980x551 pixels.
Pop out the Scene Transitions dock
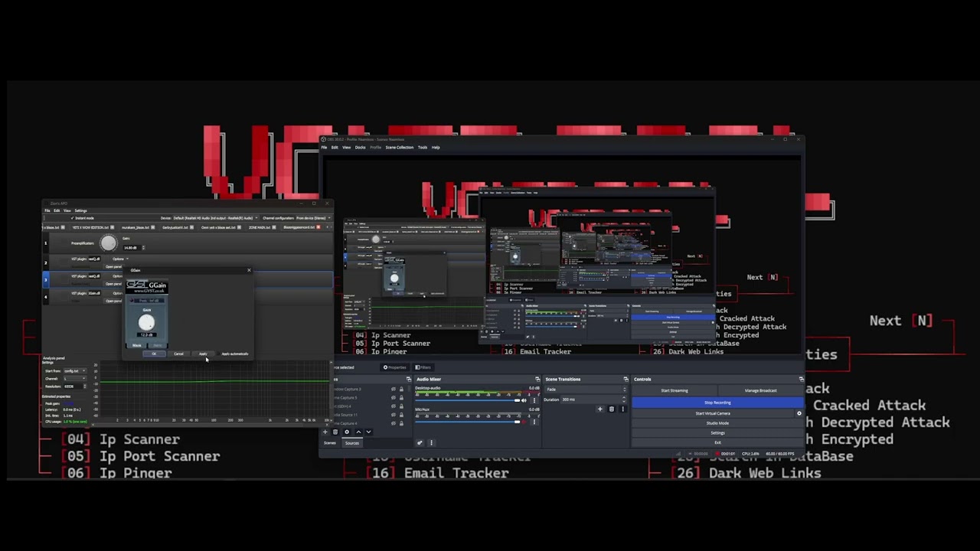[x=626, y=379]
